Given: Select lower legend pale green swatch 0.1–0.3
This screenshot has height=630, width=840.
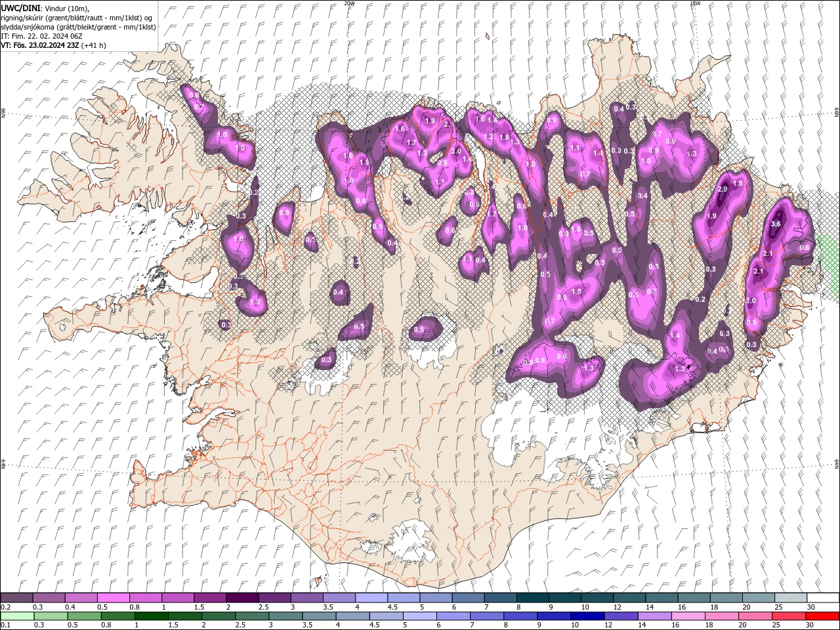Looking at the screenshot, I should click(x=16, y=616).
